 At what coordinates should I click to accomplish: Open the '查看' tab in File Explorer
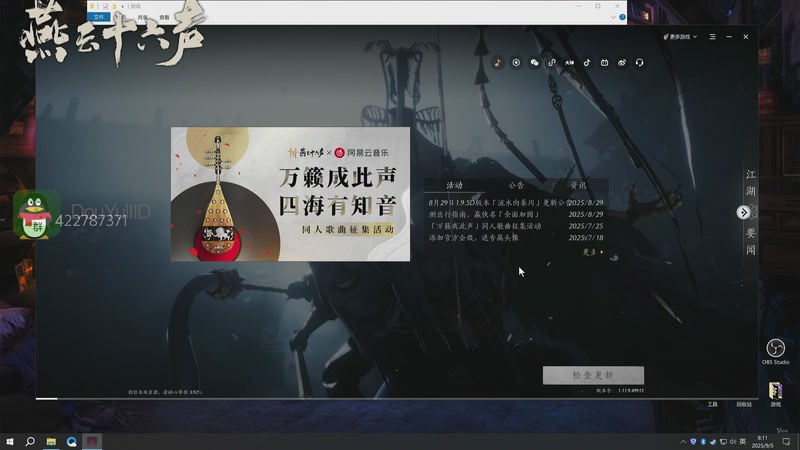click(164, 17)
